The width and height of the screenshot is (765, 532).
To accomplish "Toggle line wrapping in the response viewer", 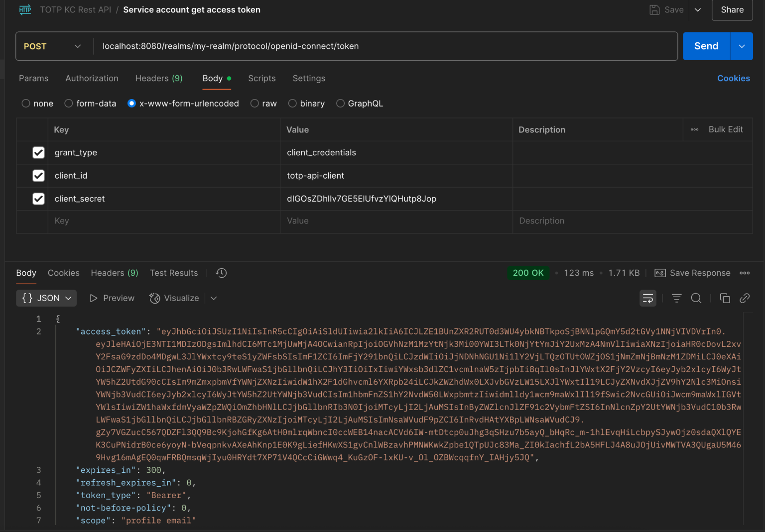I will pyautogui.click(x=647, y=298).
